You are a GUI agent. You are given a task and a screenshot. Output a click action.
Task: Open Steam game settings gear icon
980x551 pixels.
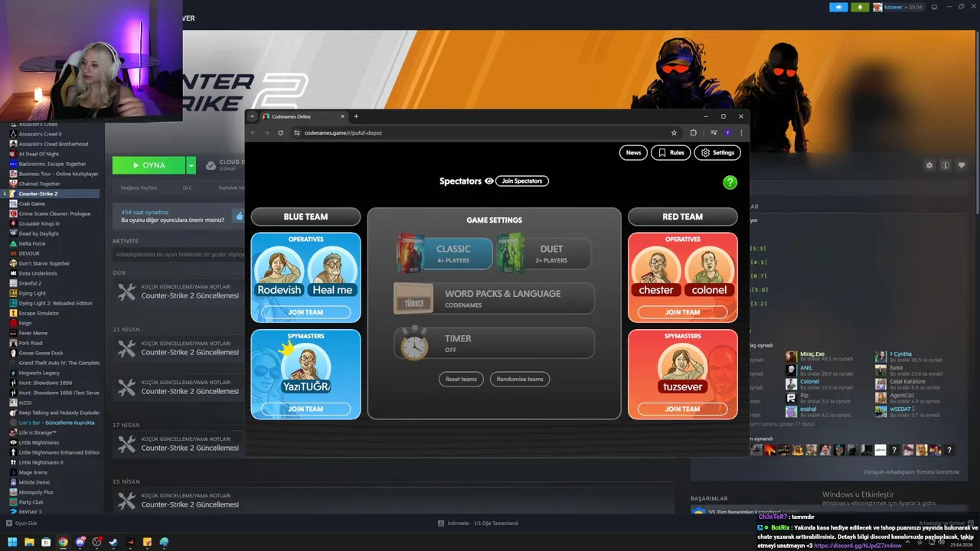(x=929, y=165)
